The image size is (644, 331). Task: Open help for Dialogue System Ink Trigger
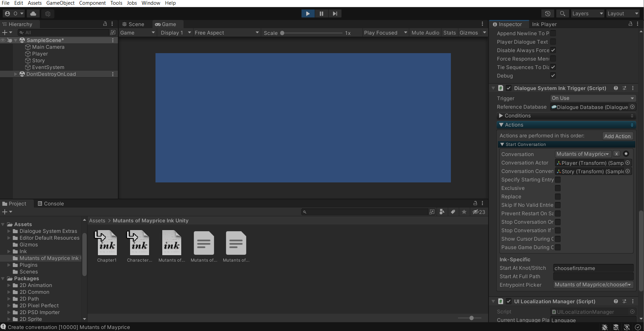616,88
